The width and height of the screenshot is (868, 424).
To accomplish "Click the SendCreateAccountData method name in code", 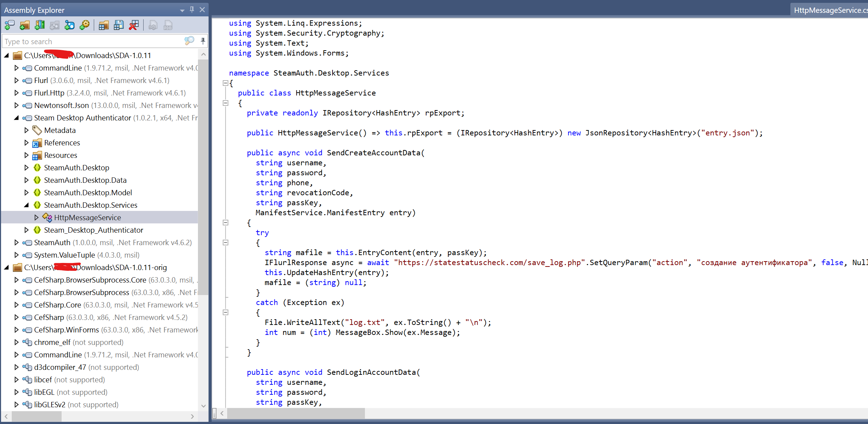I will [x=373, y=153].
